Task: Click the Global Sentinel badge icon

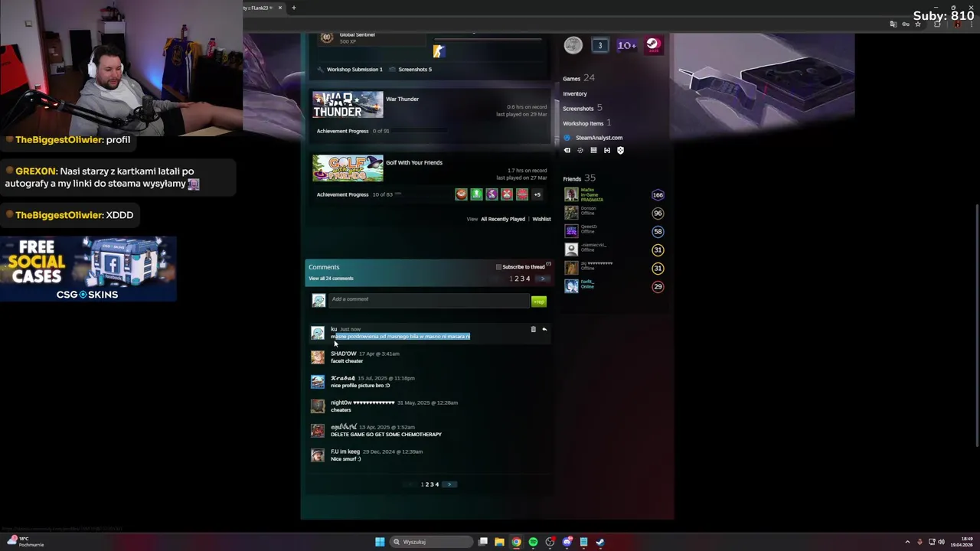Action: [x=327, y=37]
